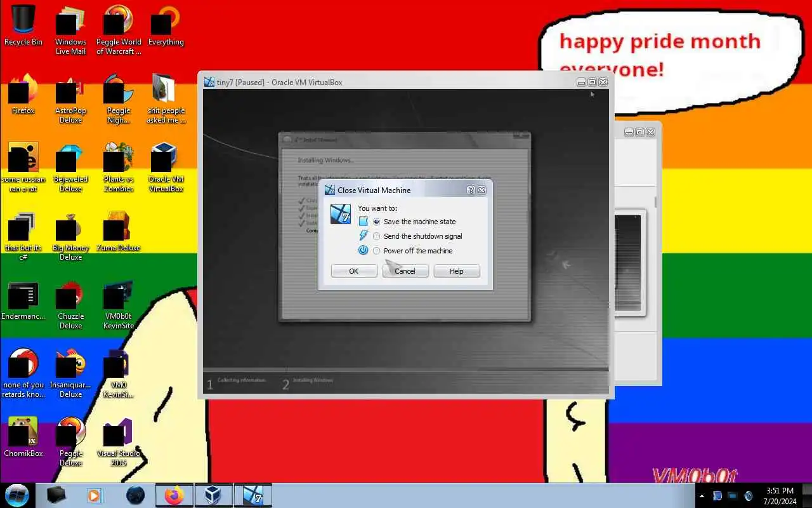Open the Plants vs Zombies desktop icon
Screen dimensions: 812x508
point(119,167)
